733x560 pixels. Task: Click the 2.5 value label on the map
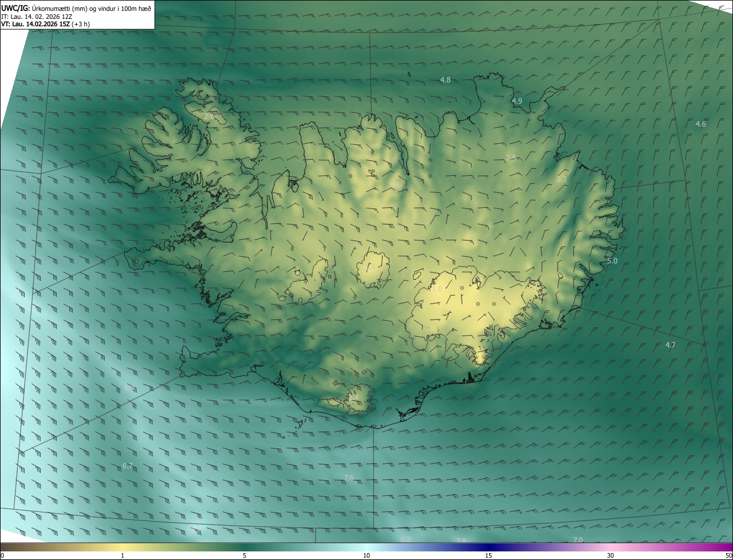[511, 157]
